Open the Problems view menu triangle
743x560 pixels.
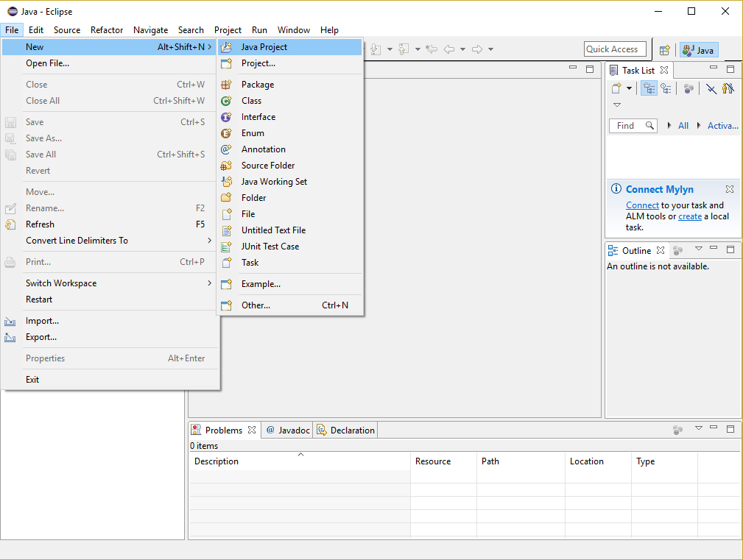point(699,428)
